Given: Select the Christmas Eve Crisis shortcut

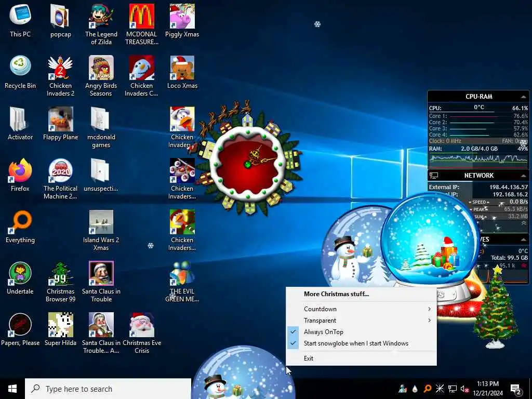Looking at the screenshot, I should coord(141,334).
